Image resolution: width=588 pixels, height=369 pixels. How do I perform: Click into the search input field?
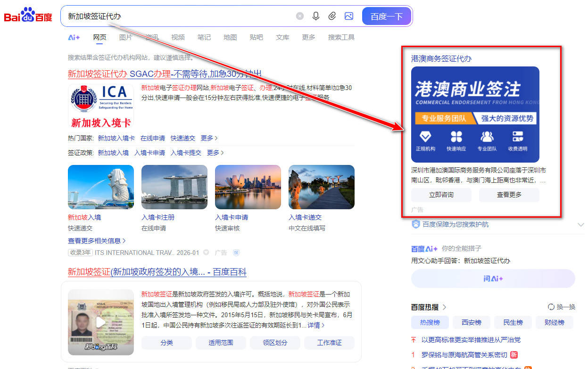[179, 16]
